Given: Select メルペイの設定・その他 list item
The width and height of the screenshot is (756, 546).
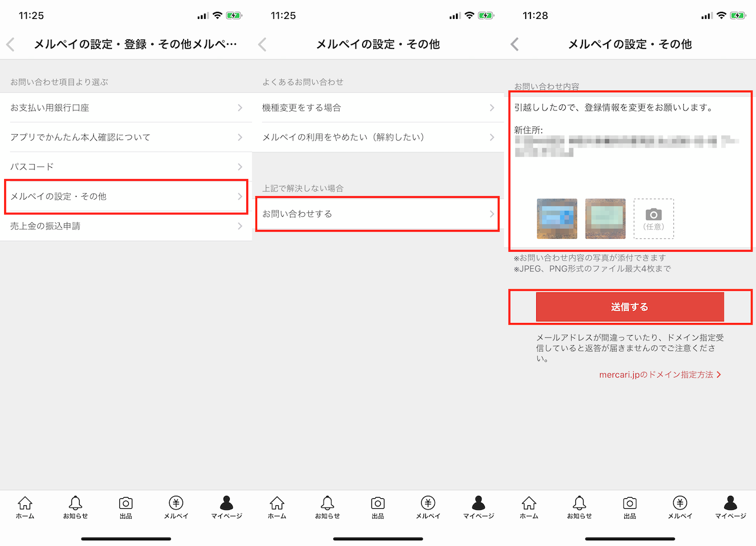Looking at the screenshot, I should (x=126, y=196).
